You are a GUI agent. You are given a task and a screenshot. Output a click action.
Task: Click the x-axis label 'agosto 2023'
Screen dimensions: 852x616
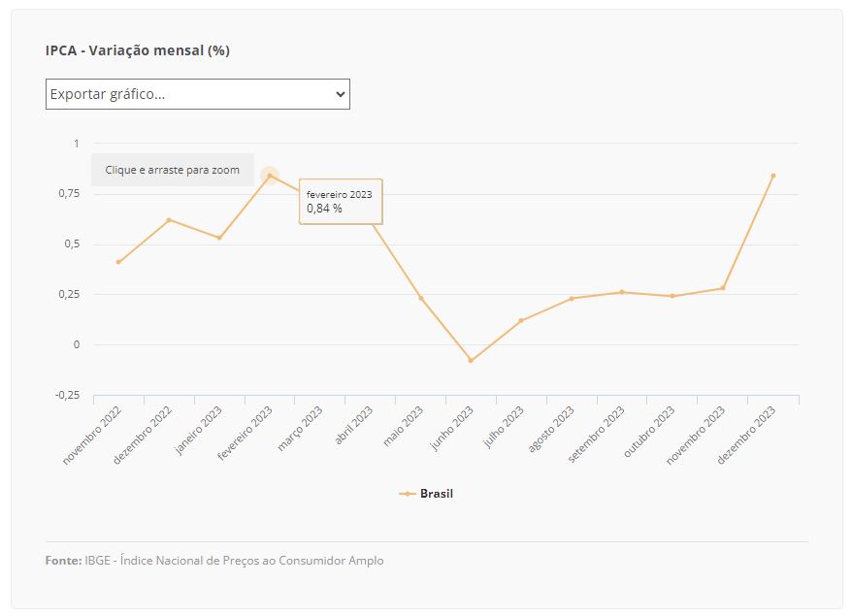pos(551,429)
